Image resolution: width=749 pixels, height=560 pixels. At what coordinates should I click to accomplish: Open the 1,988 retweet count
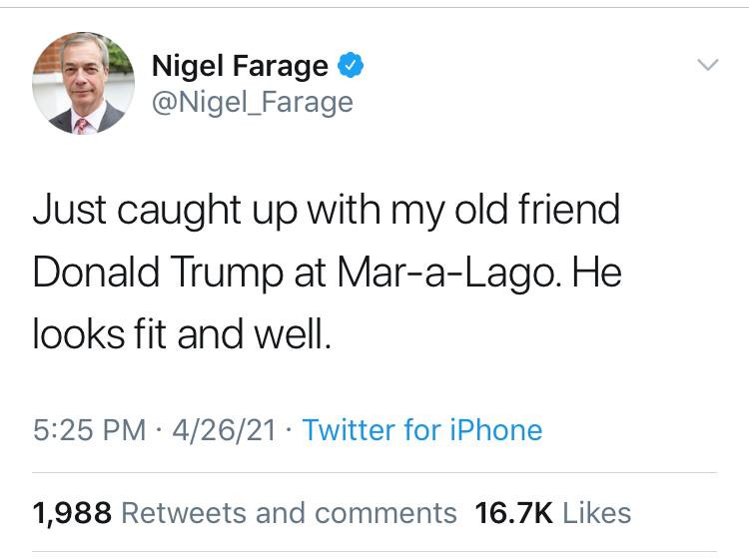tap(72, 513)
